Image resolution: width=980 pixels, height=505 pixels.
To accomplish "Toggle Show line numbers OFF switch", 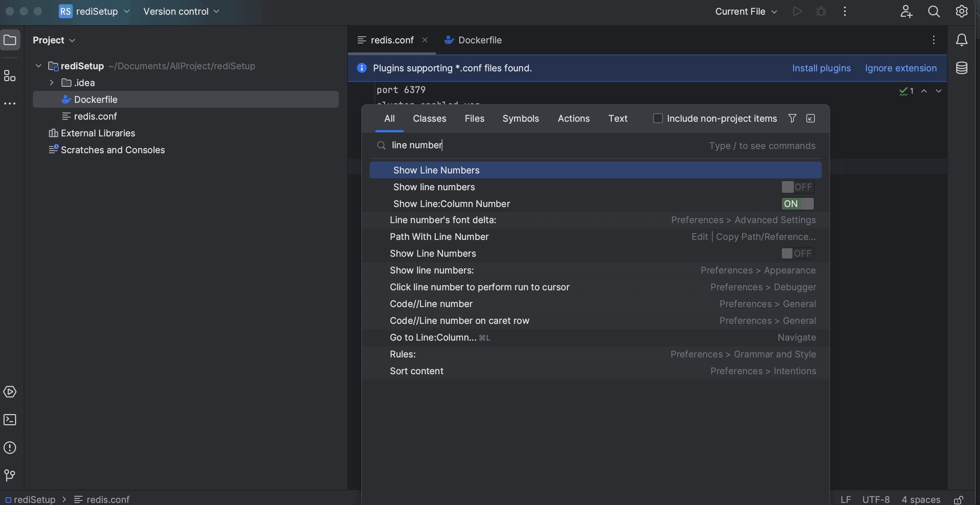I will pos(798,187).
